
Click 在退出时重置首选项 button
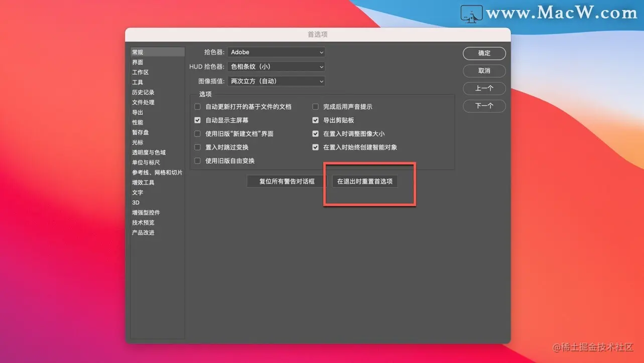coord(365,181)
